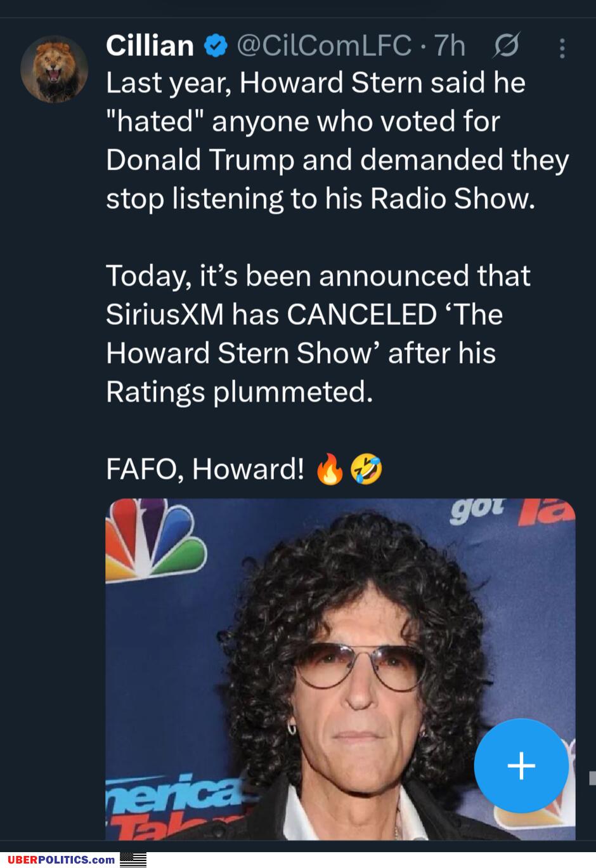Tap the slashed-circle icon beside the timestamp

507,46
